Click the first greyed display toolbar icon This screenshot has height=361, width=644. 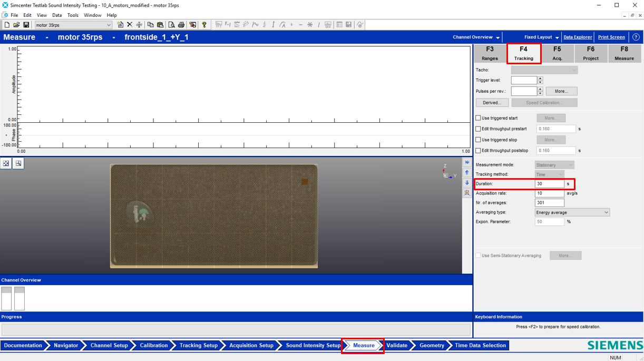(219, 25)
